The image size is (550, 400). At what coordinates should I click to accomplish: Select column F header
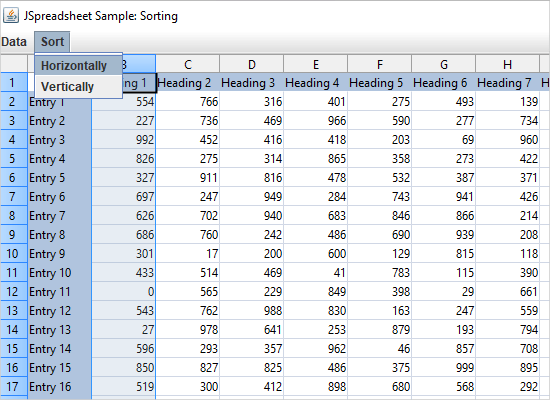[380, 64]
